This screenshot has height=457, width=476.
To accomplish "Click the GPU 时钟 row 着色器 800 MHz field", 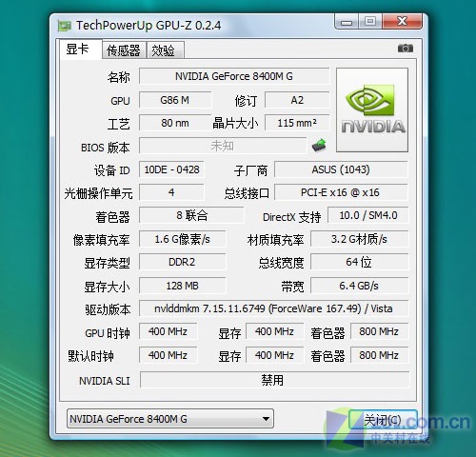I will 379,331.
